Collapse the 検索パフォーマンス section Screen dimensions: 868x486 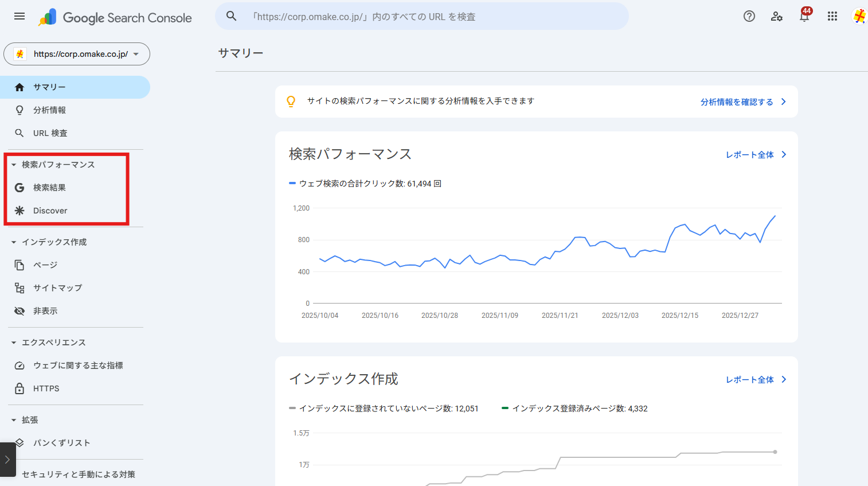tap(14, 165)
